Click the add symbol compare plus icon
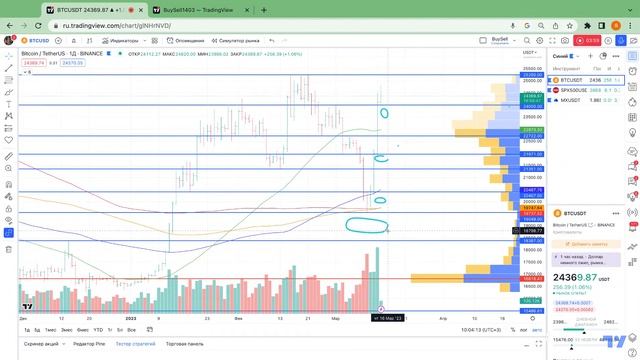 (58, 40)
